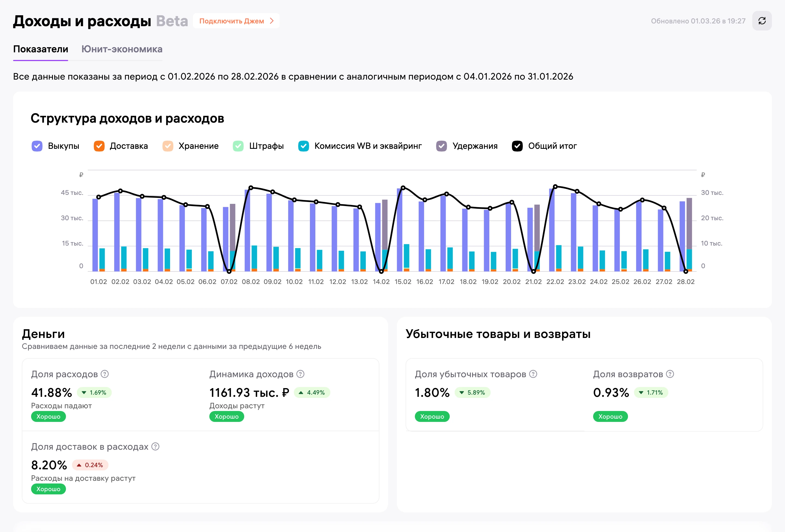The image size is (785, 532).
Task: Uncheck the Выкупы legend checkbox
Action: pyautogui.click(x=37, y=146)
